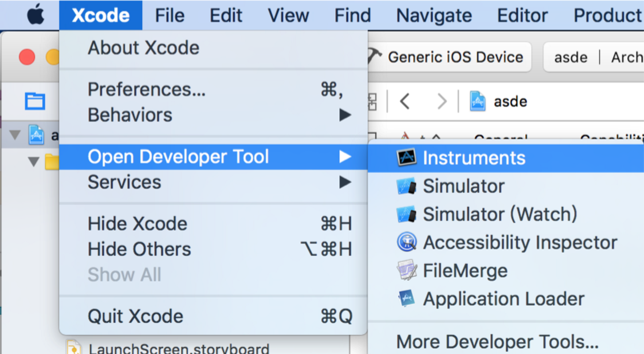Open Application Loader
The image size is (644, 354).
[506, 299]
